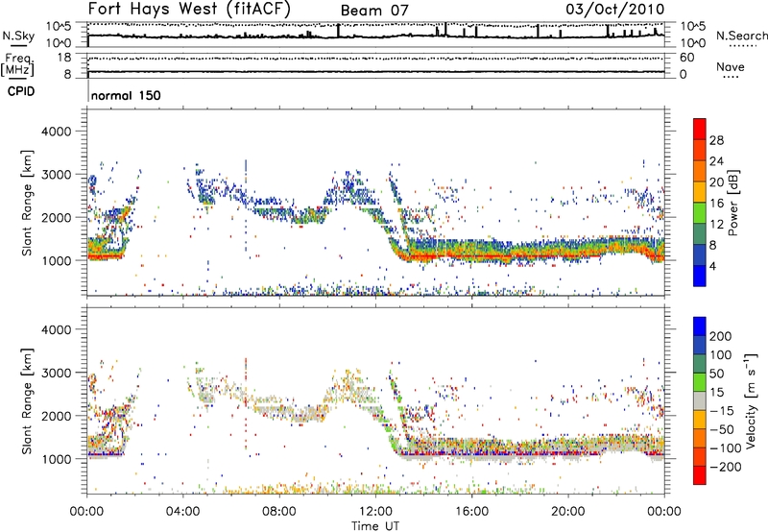Click the 'Beam 07' label
The width and height of the screenshot is (768, 532).
pyautogui.click(x=374, y=11)
